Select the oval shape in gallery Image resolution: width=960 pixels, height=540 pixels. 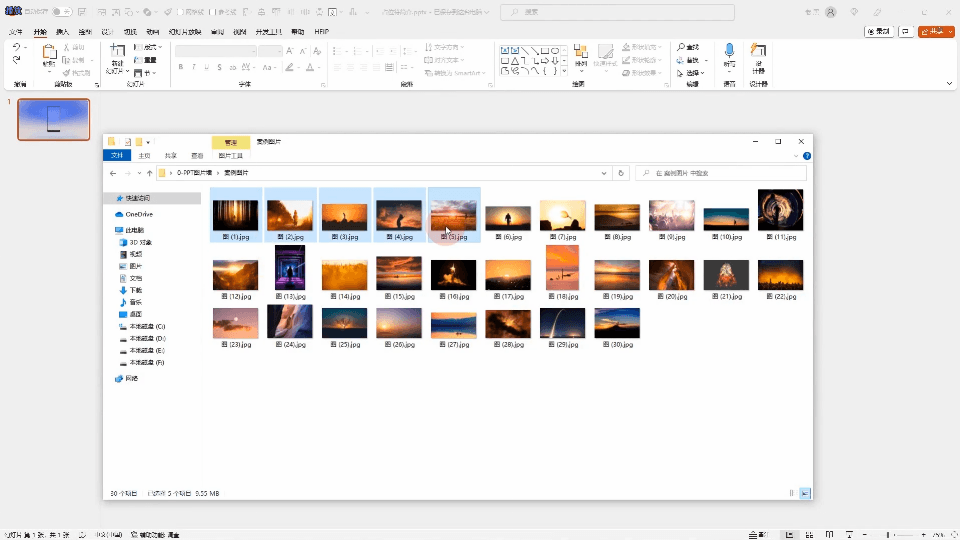point(555,50)
